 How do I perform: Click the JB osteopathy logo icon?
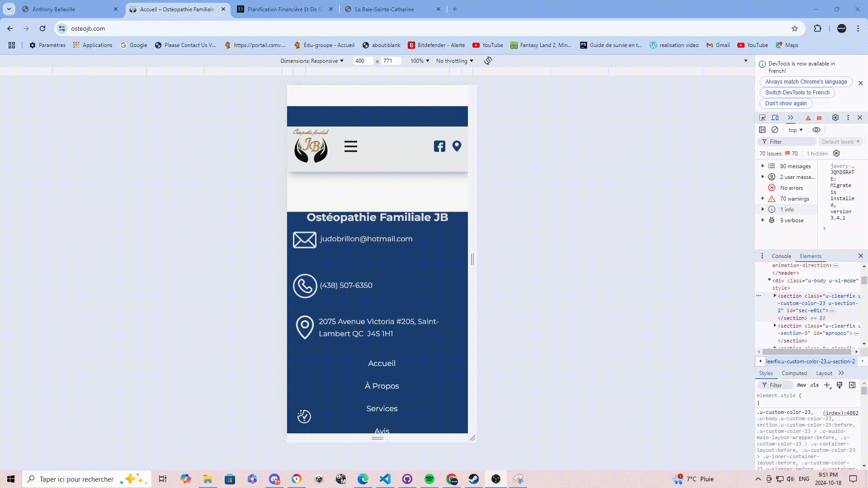coord(311,147)
